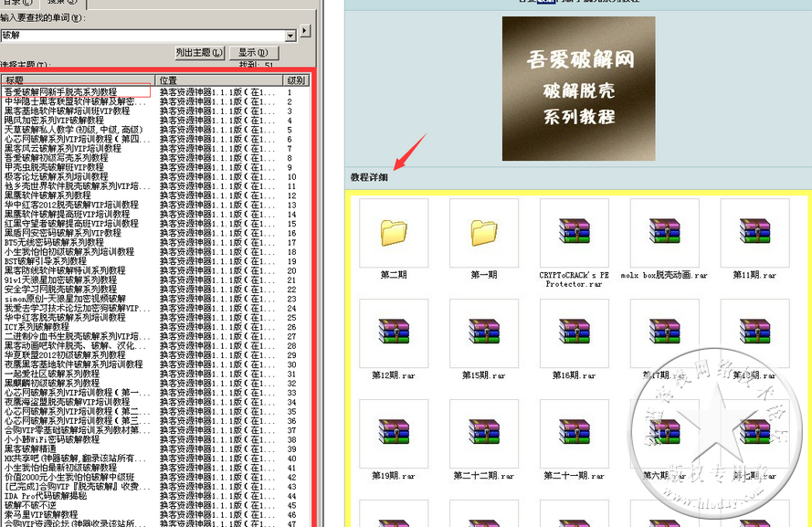Select result 小小韩WiFi密码破解教程
The image size is (812, 527).
point(52,439)
